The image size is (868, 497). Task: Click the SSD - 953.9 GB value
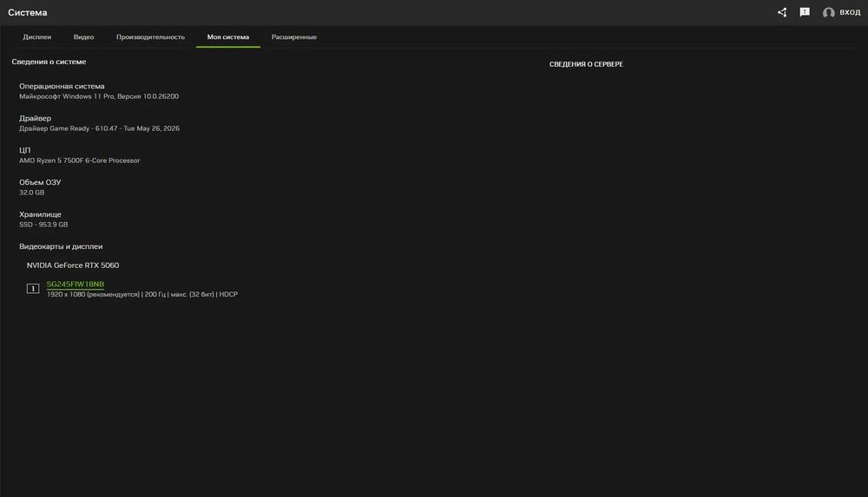click(43, 225)
